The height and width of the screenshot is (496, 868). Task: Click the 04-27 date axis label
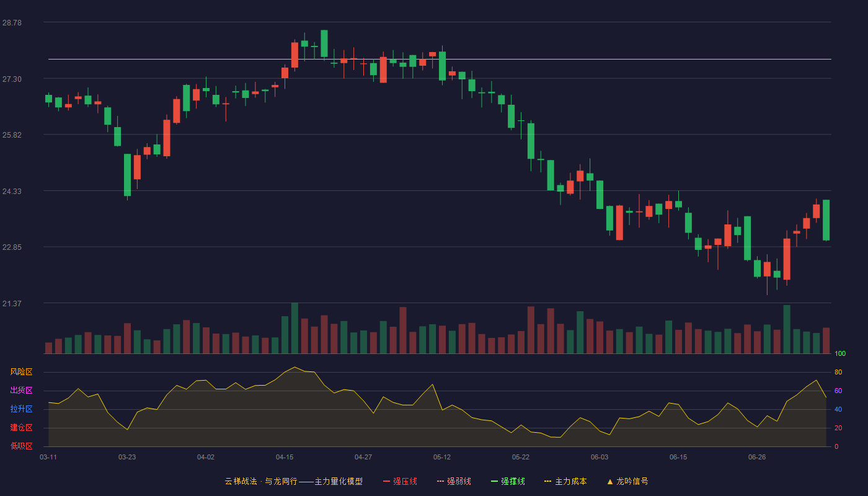click(x=363, y=457)
